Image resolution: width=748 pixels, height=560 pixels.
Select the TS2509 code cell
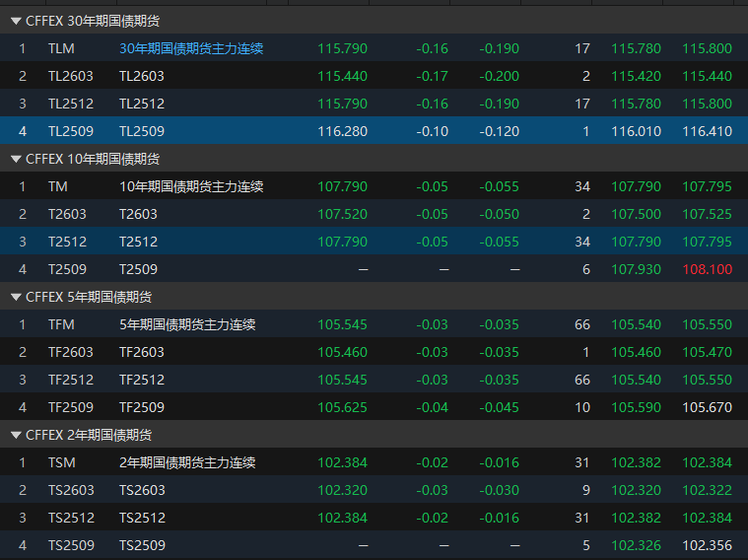(71, 545)
